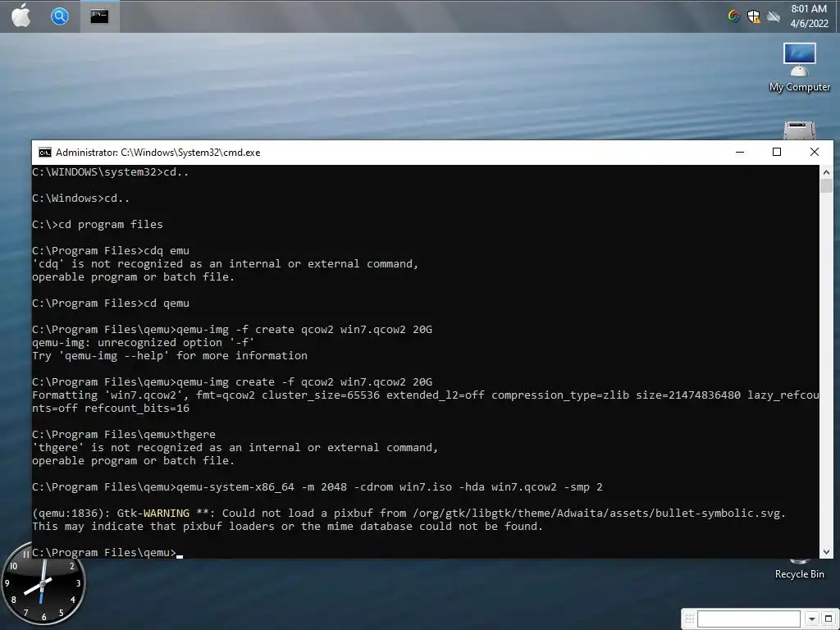Close the cmd.exe window
The image size is (840, 630).
click(x=815, y=152)
